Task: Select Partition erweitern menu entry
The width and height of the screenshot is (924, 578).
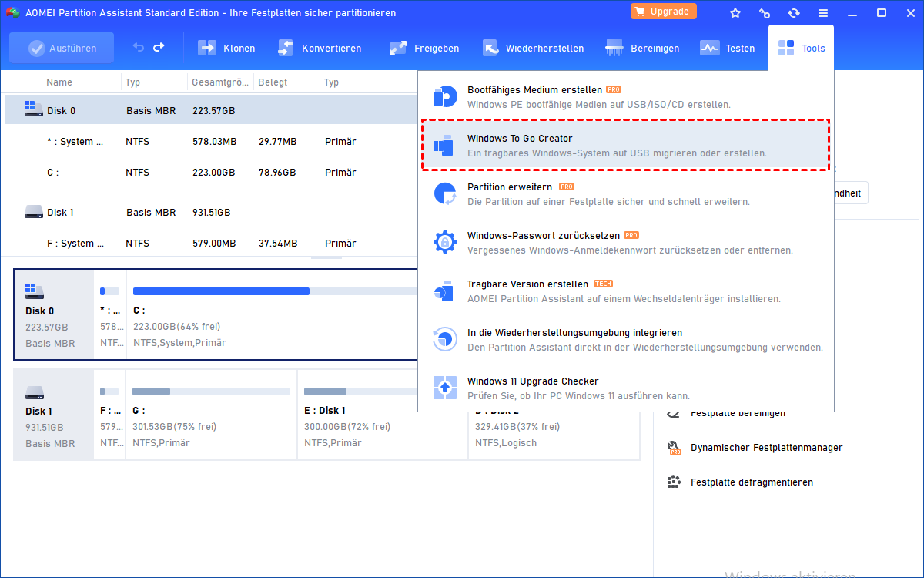Action: [625, 193]
